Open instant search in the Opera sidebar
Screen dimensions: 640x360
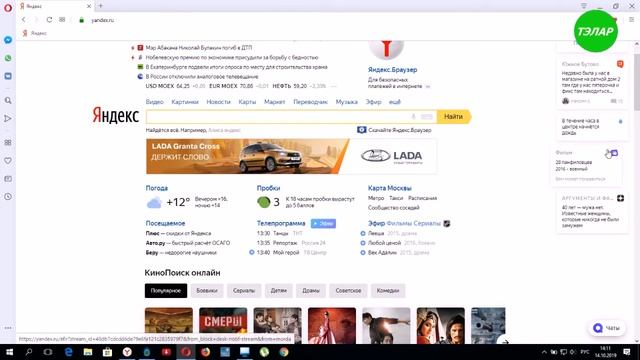click(8, 100)
